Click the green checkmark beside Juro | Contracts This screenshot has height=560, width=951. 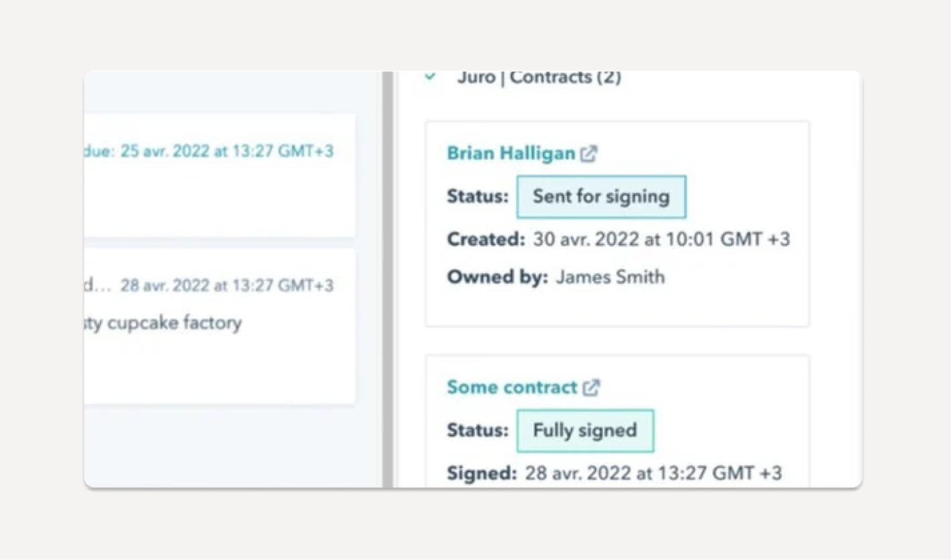coord(430,76)
